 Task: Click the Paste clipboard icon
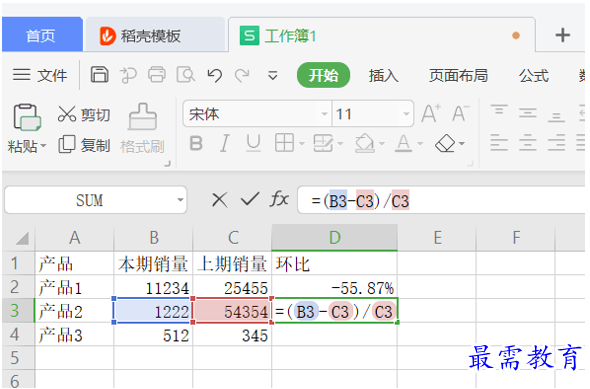coord(27,117)
